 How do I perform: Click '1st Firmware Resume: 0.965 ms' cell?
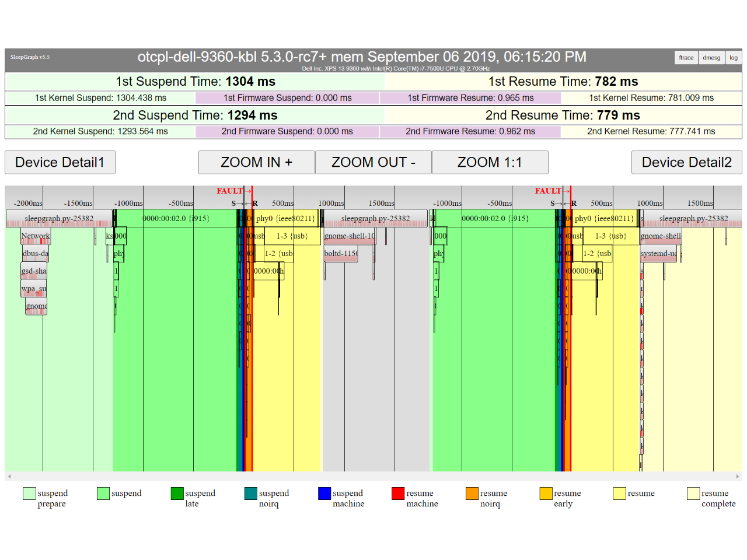[x=470, y=98]
